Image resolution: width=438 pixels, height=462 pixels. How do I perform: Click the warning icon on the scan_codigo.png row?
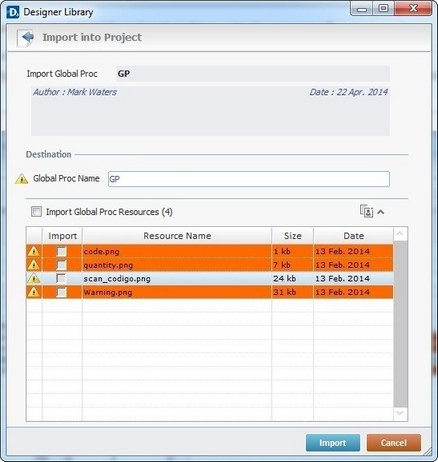(34, 278)
